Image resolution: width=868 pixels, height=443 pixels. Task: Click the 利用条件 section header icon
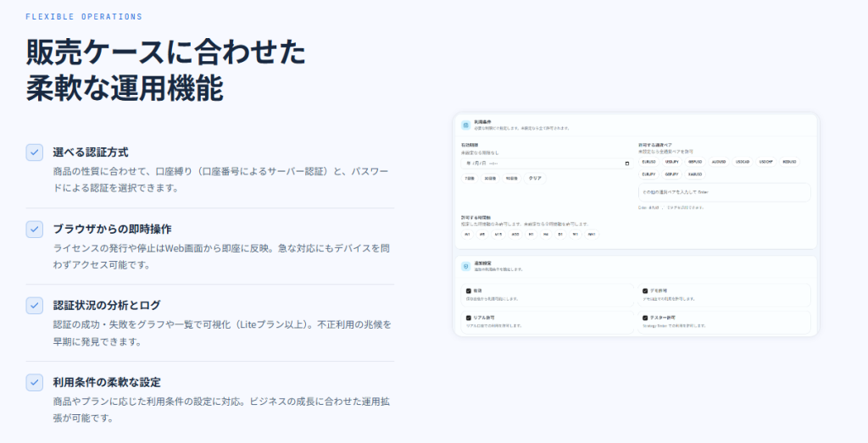coord(465,125)
